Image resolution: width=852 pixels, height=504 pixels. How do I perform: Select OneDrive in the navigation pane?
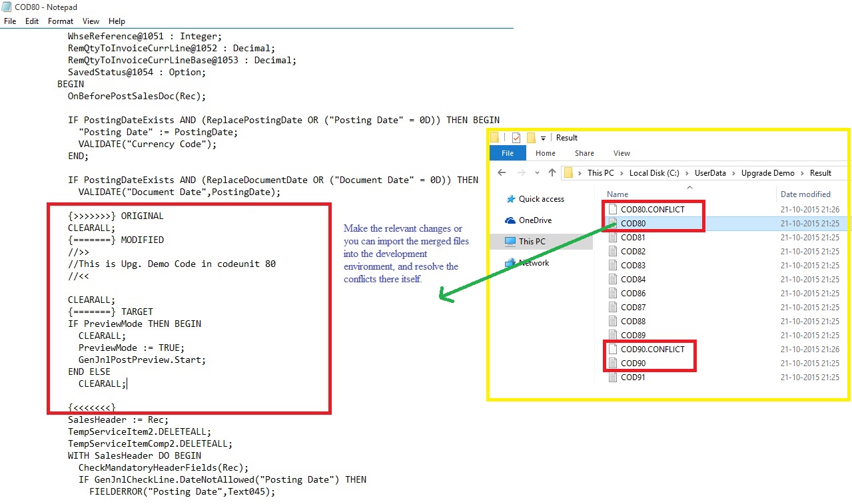click(x=535, y=220)
